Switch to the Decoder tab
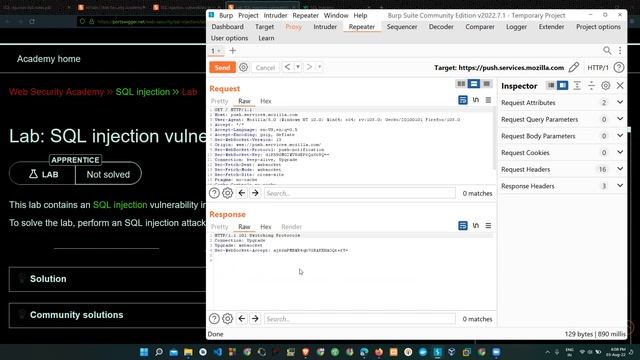The width and height of the screenshot is (640, 360). [441, 27]
